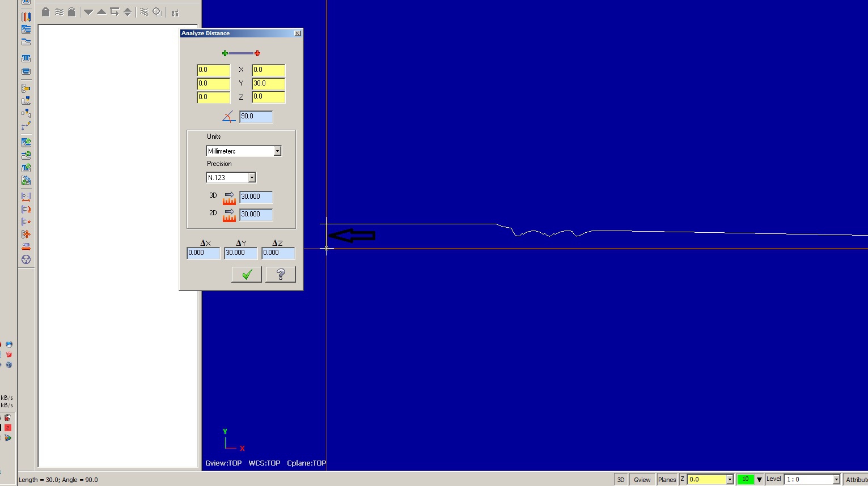Click the first point X field
868x486 pixels.
point(213,70)
